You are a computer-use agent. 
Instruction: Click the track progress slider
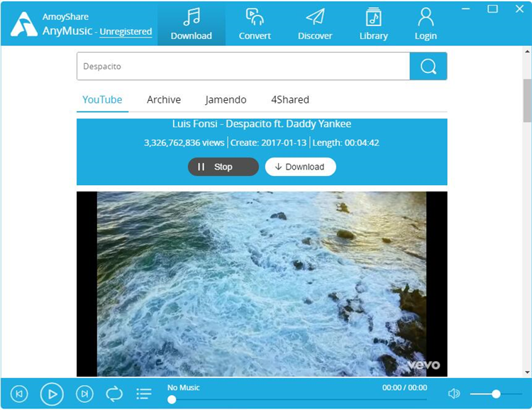[297, 400]
